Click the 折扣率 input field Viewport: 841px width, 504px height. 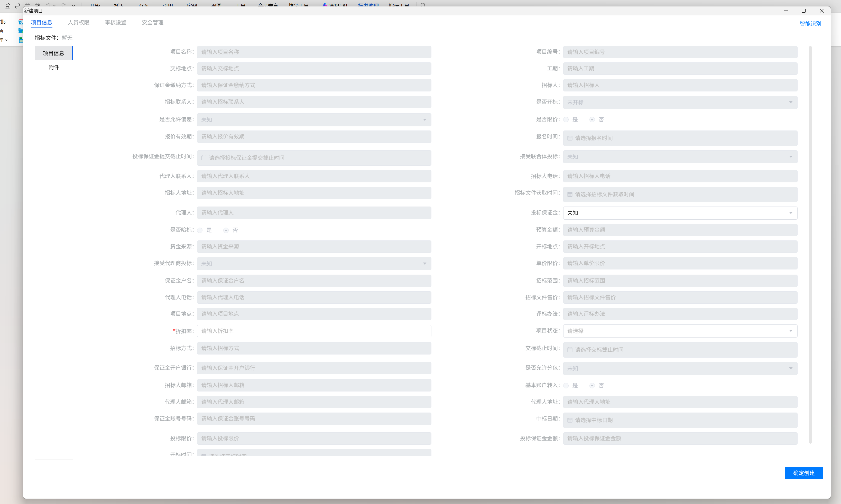[314, 331]
